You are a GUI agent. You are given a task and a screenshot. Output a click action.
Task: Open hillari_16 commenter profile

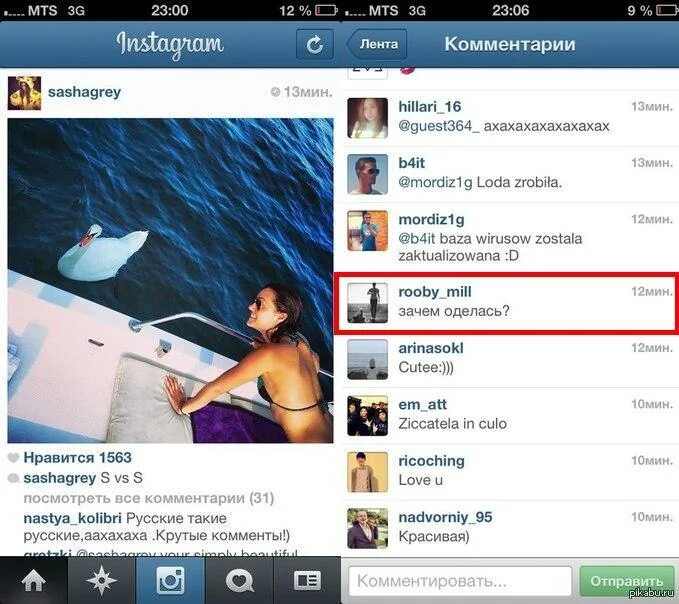(x=430, y=107)
